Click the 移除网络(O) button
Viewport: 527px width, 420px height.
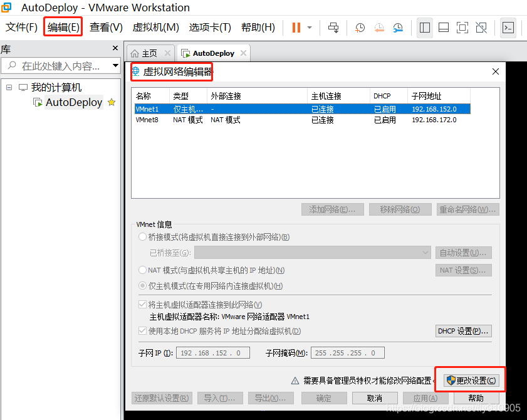[x=400, y=209]
